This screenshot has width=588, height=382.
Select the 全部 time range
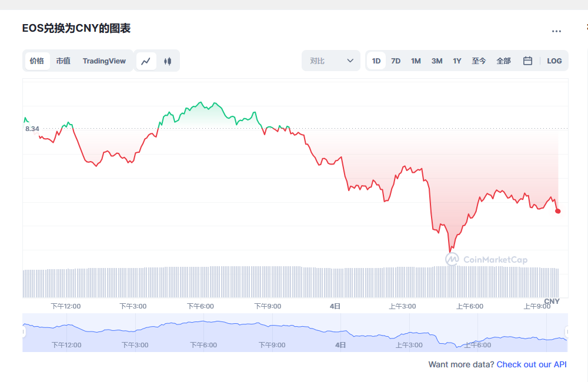tap(504, 61)
